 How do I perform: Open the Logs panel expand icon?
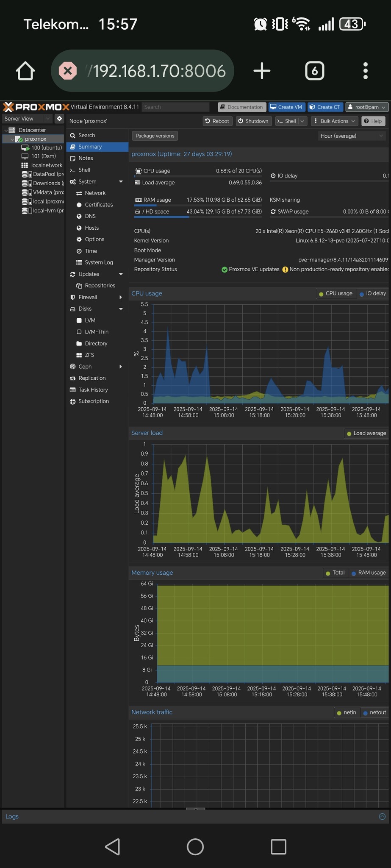coord(382,816)
